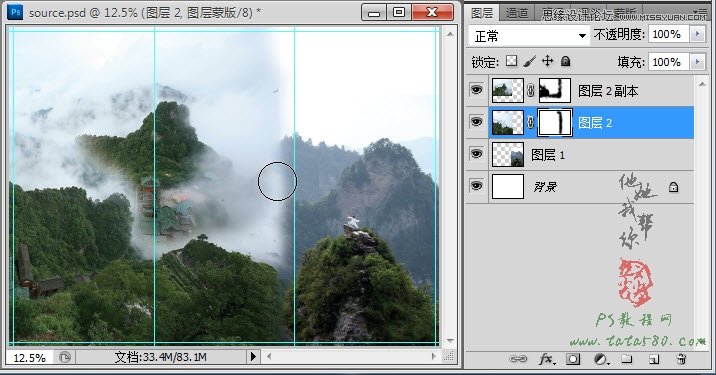Close the source.psd document window
The image size is (716, 375).
pos(432,12)
